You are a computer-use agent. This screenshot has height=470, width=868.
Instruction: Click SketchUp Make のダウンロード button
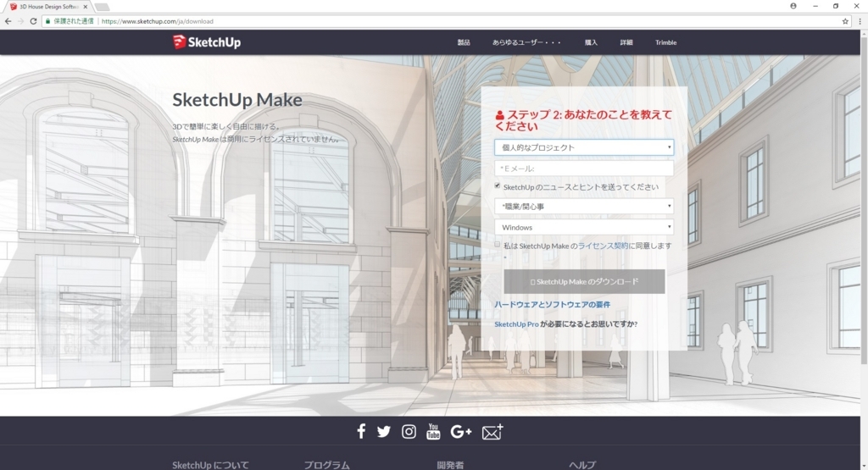(584, 281)
